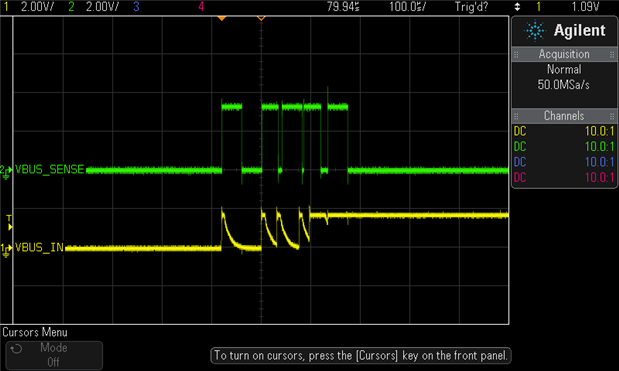Click the Acquisition panel grip handle
619x371 pixels.
click(516, 54)
